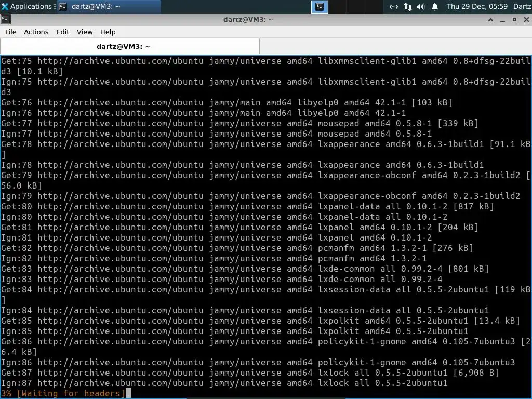Viewport: 532px width, 399px height.
Task: Click the clock showing Thu 29 Dec, 05:59
Action: 477,6
